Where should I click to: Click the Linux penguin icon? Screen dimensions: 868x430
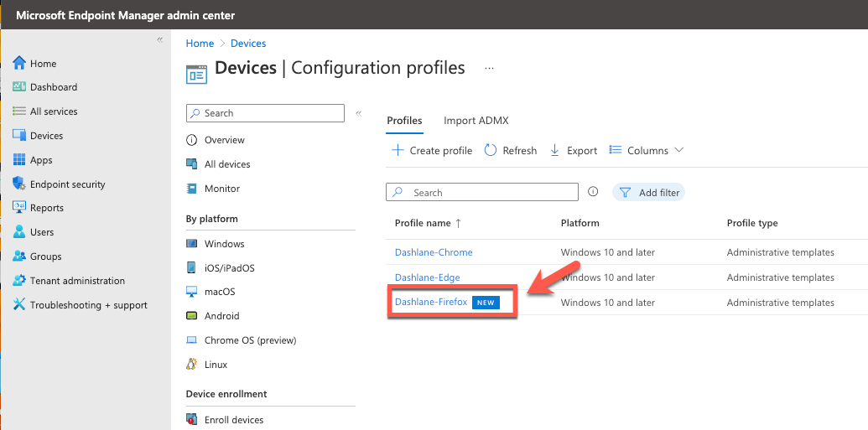coord(191,364)
